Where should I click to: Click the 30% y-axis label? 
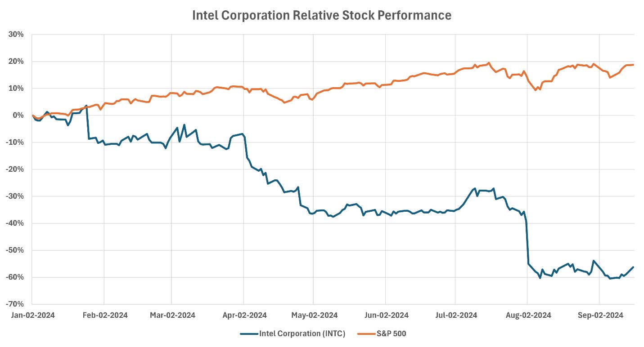[16, 35]
